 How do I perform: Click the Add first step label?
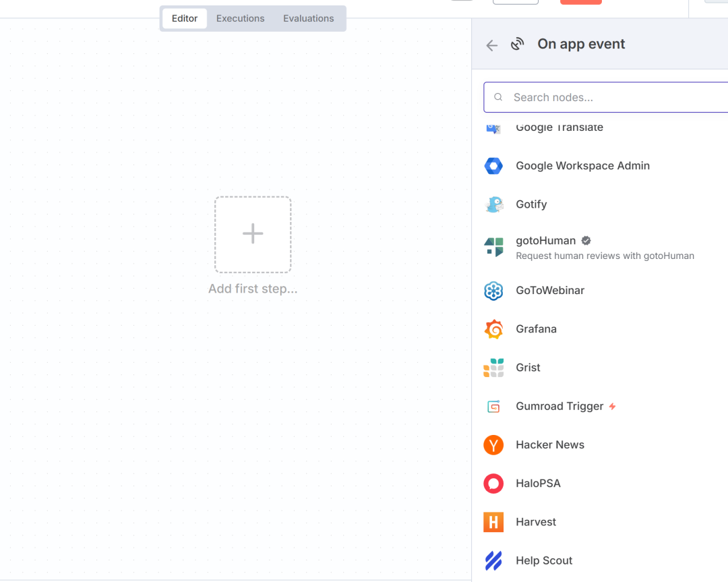(253, 289)
